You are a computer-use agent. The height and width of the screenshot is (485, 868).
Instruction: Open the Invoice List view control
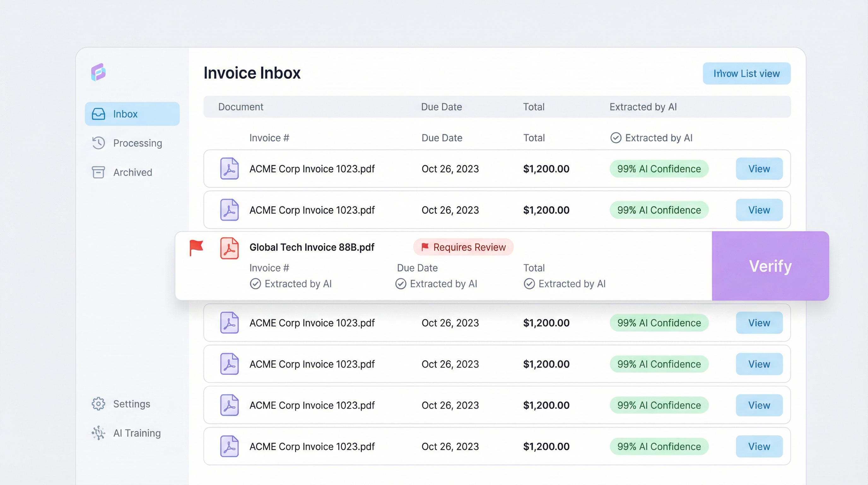pyautogui.click(x=746, y=73)
